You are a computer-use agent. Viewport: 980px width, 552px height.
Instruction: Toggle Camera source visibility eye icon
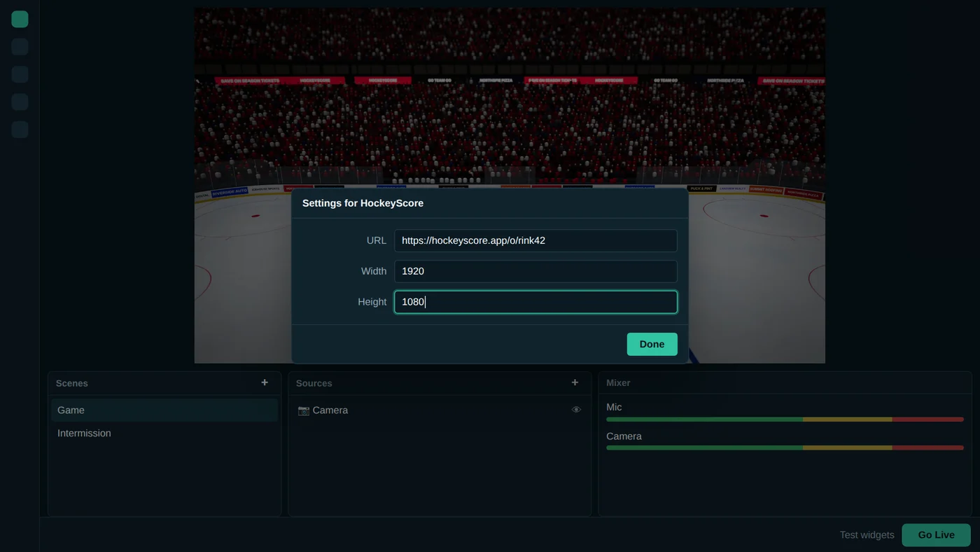(576, 410)
